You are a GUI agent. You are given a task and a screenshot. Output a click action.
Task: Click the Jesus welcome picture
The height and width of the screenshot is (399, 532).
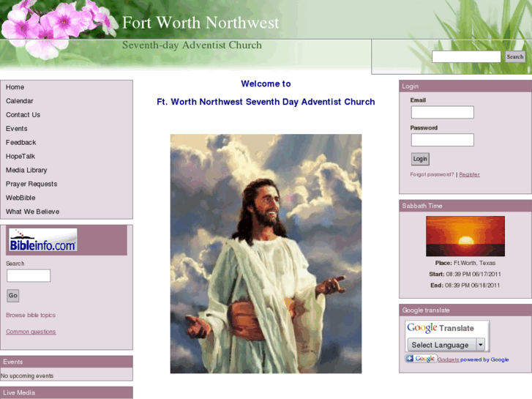266,253
